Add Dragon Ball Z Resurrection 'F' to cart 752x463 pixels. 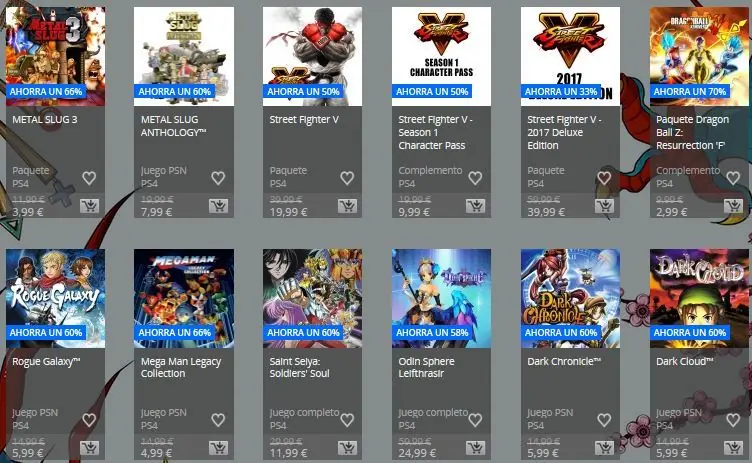(x=733, y=206)
